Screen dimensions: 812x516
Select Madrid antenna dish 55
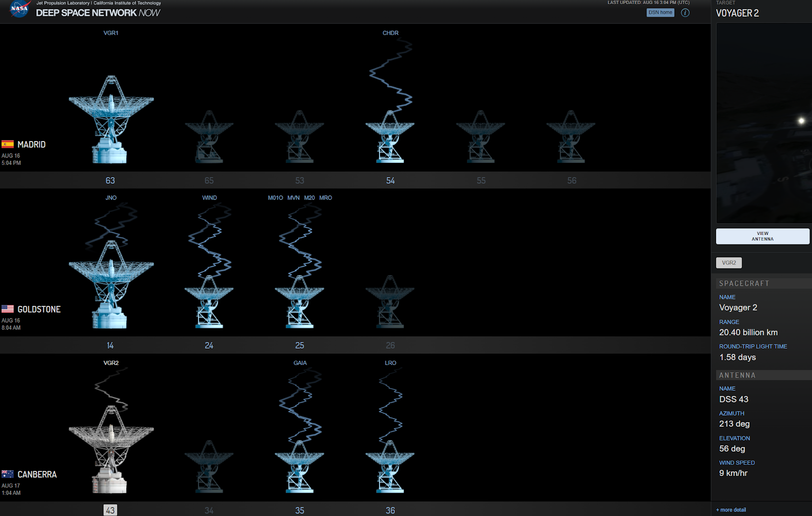pos(481,136)
